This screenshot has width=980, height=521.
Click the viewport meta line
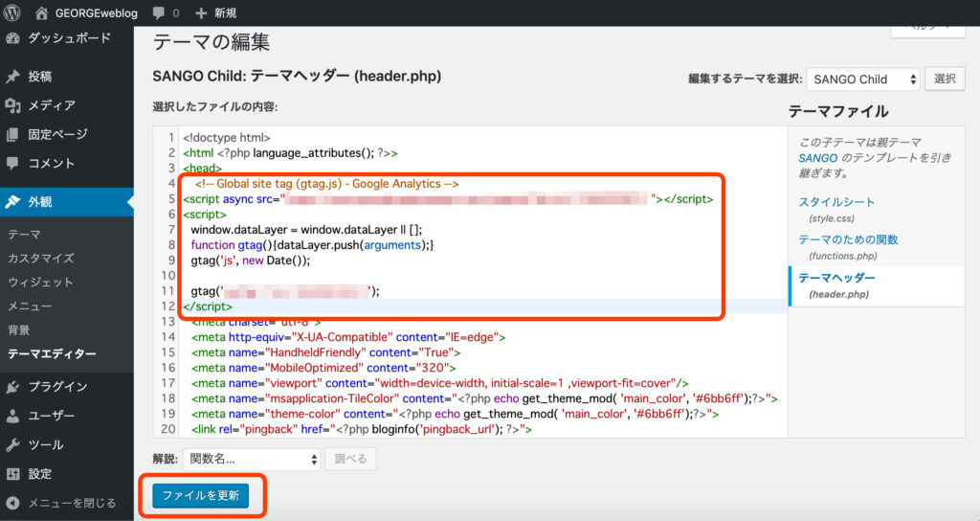coord(440,383)
